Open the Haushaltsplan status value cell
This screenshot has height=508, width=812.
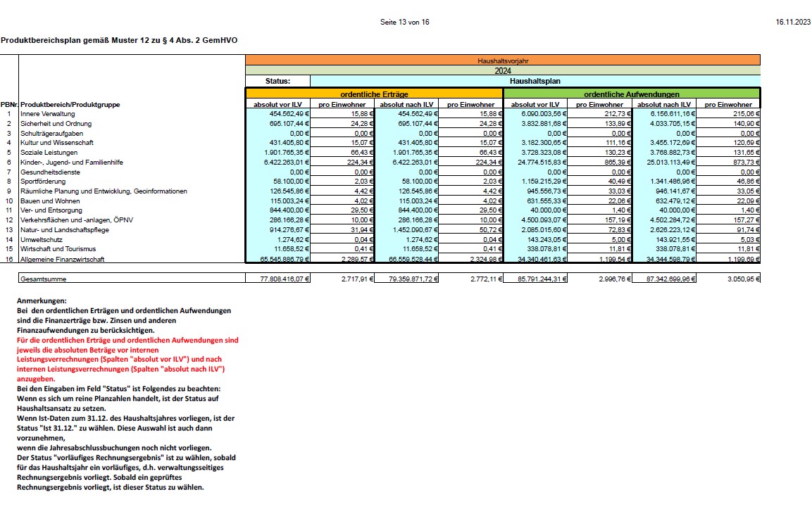pos(535,81)
